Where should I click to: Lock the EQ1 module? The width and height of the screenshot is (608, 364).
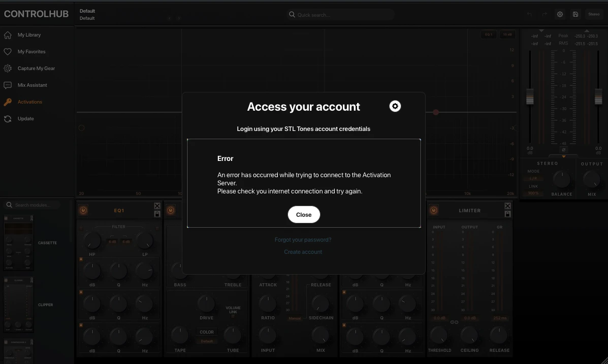pyautogui.click(x=157, y=214)
